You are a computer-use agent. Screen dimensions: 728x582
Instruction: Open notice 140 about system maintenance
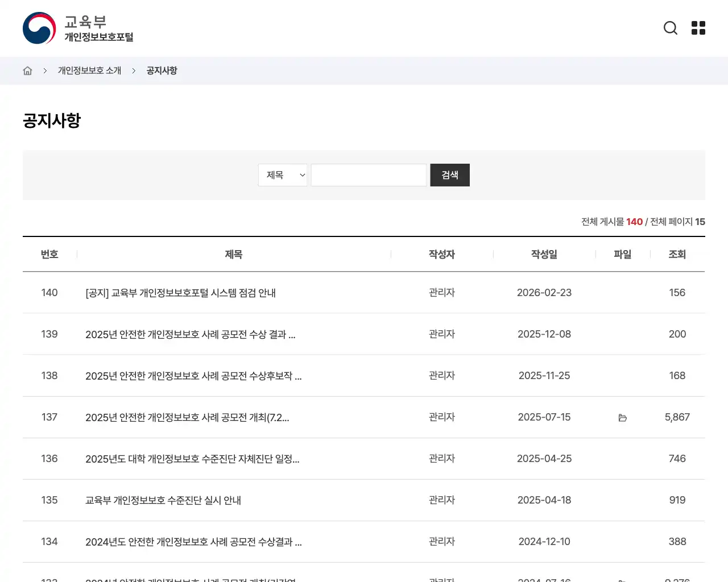(181, 293)
